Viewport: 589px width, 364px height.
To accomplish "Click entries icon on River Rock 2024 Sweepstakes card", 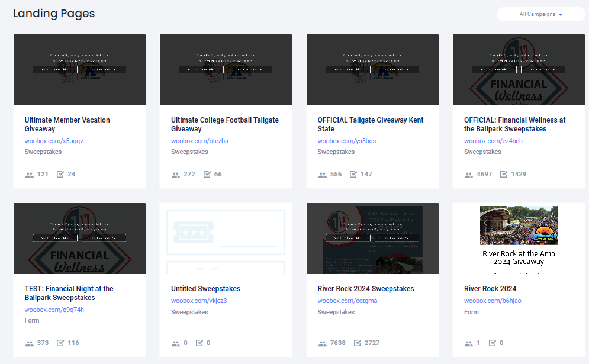I will [357, 343].
